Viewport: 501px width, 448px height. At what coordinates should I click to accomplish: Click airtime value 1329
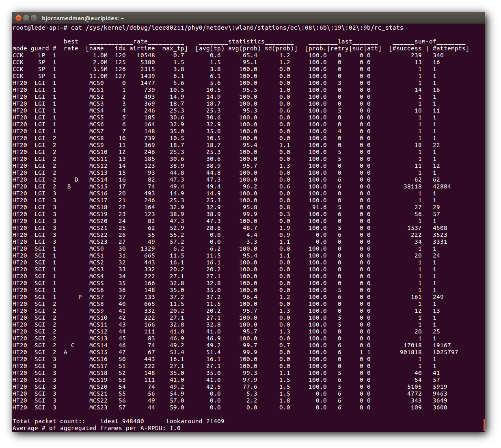pyautogui.click(x=148, y=249)
